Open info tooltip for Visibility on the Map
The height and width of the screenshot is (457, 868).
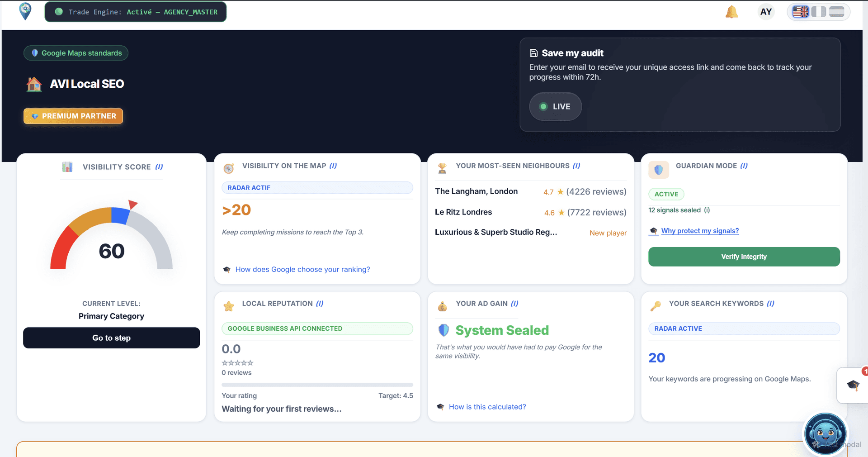coord(333,166)
